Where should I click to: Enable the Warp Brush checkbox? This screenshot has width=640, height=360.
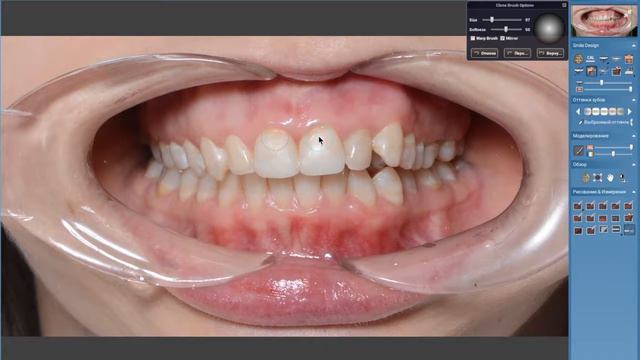(473, 38)
